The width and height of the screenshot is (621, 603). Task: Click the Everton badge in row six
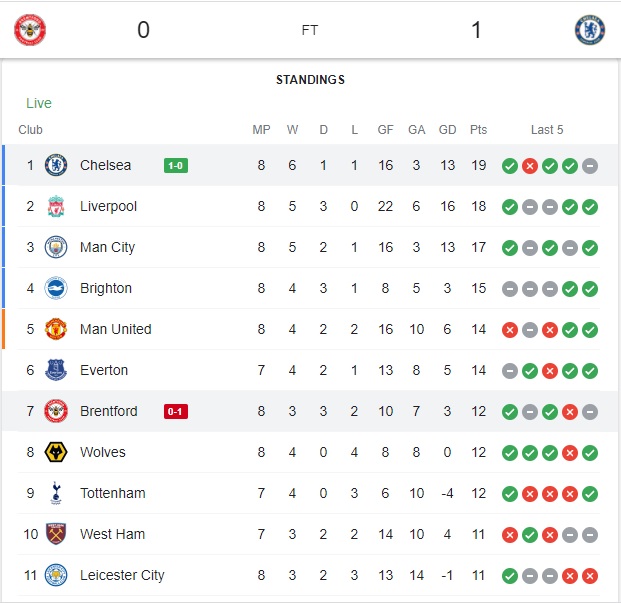[x=56, y=370]
